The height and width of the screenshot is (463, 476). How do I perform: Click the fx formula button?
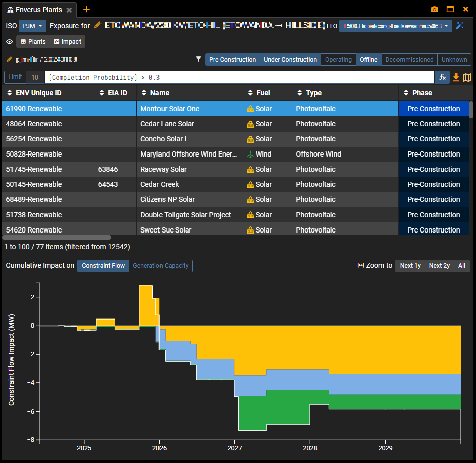pyautogui.click(x=442, y=77)
